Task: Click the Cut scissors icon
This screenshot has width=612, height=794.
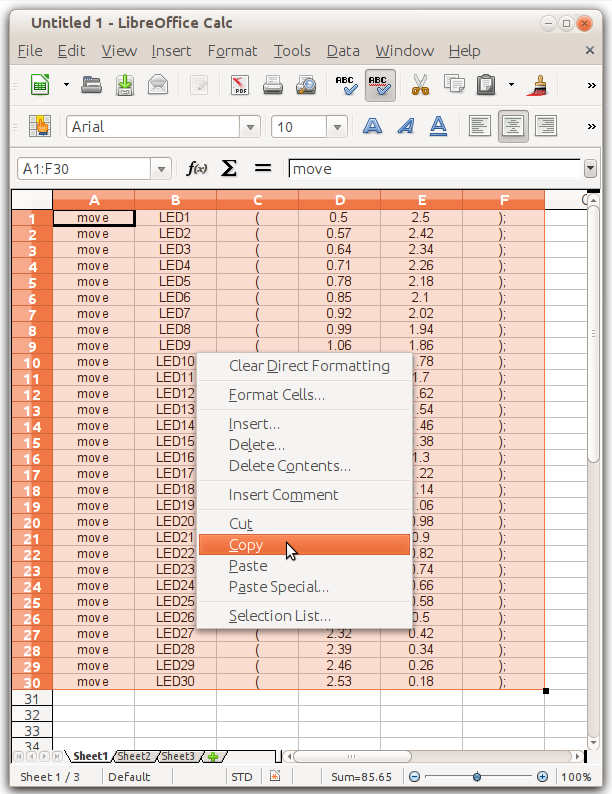Action: (420, 85)
